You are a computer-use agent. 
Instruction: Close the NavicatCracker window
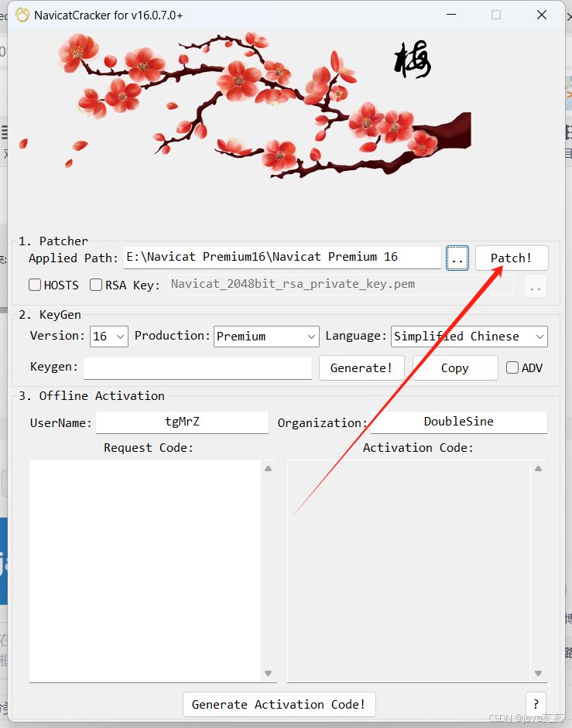(542, 15)
